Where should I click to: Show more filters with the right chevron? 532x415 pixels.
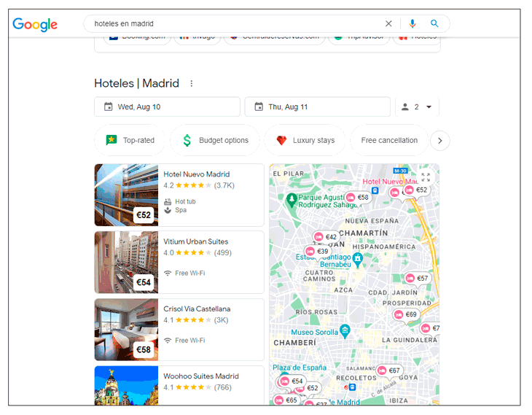click(x=440, y=141)
